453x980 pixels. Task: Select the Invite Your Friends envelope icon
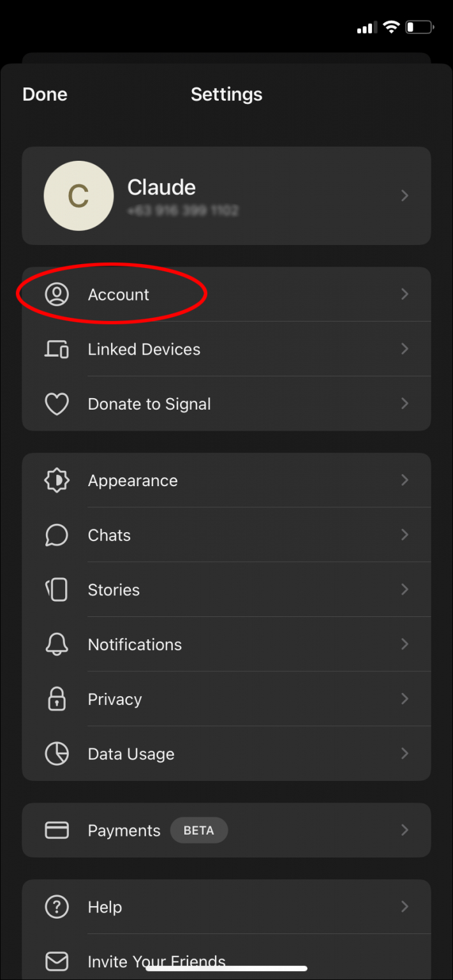click(57, 961)
